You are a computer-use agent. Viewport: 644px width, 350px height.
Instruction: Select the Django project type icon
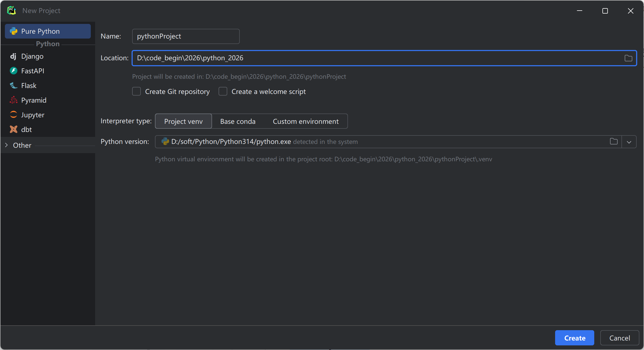[13, 56]
